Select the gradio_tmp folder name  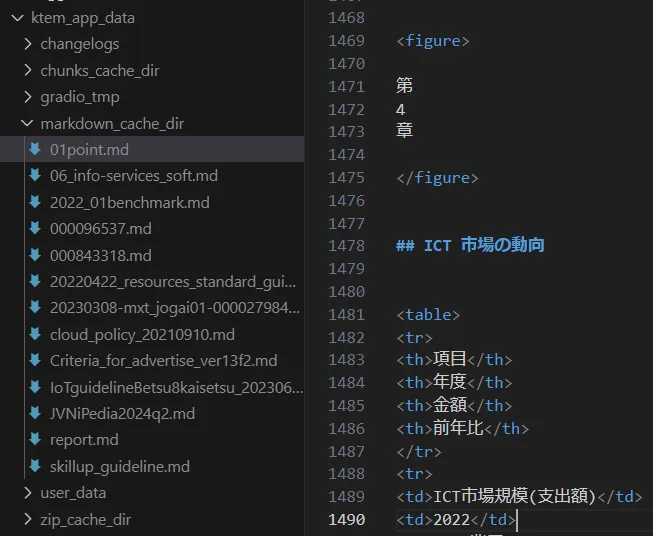[x=80, y=97]
